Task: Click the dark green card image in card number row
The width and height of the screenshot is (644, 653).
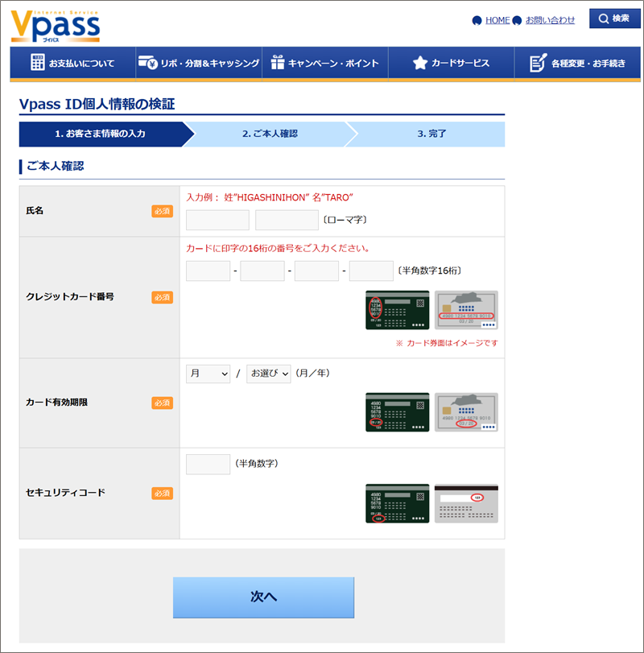Action: [397, 310]
